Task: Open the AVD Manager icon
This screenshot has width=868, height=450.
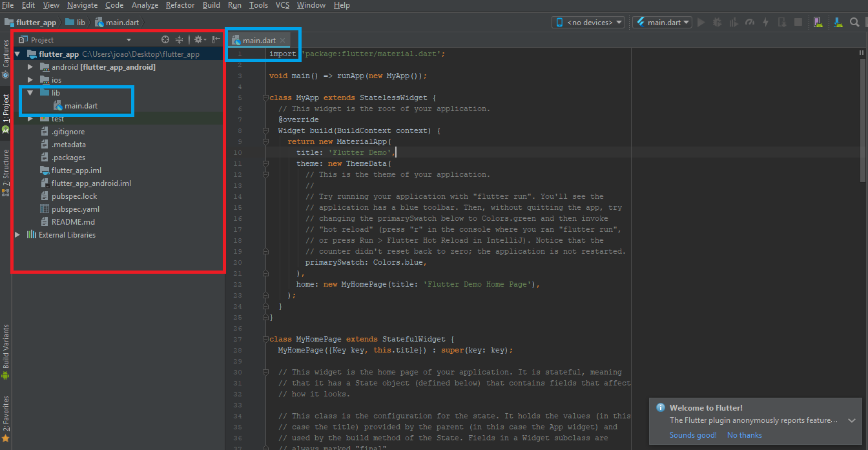Action: point(818,22)
